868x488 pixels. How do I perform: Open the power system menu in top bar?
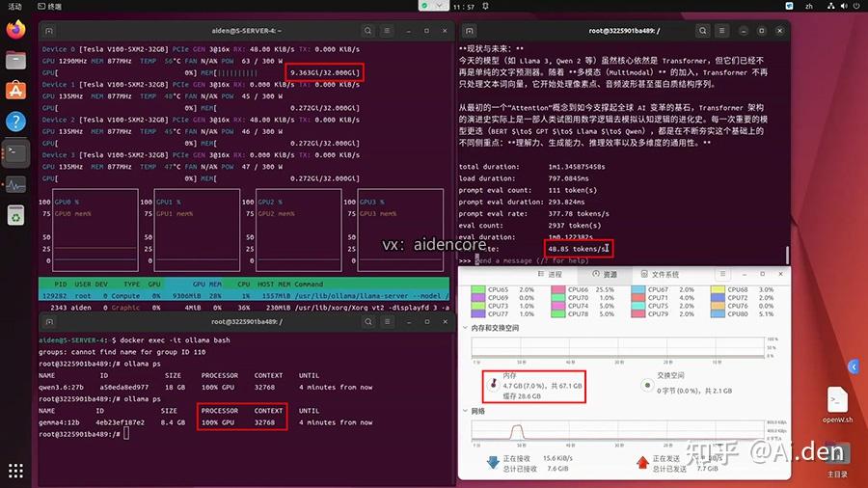point(857,6)
